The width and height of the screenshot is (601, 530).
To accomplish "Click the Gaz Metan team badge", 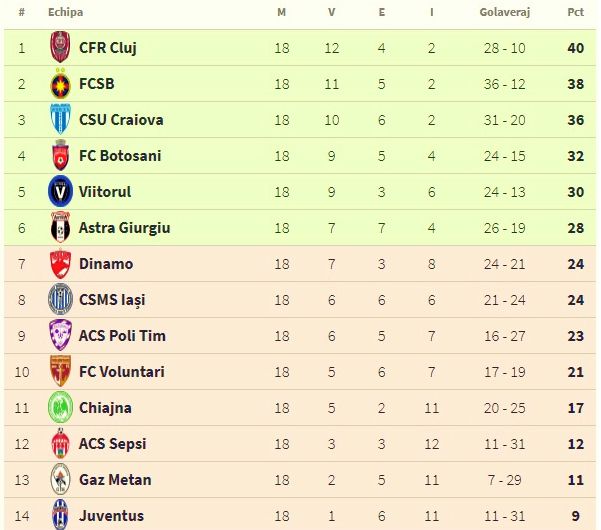I will [60, 480].
